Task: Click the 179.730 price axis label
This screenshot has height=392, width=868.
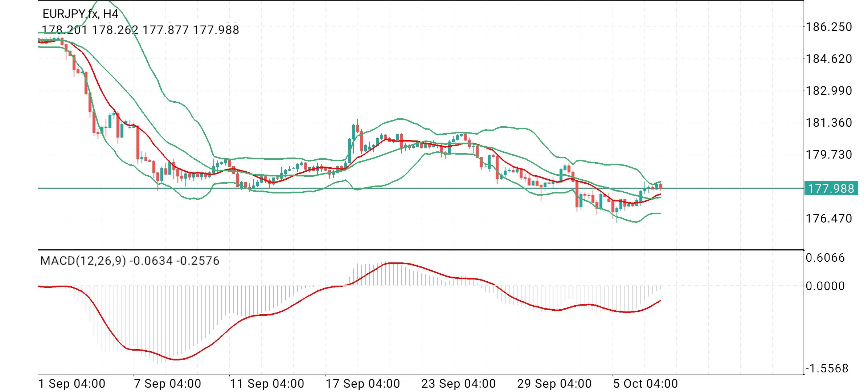Action: (828, 155)
